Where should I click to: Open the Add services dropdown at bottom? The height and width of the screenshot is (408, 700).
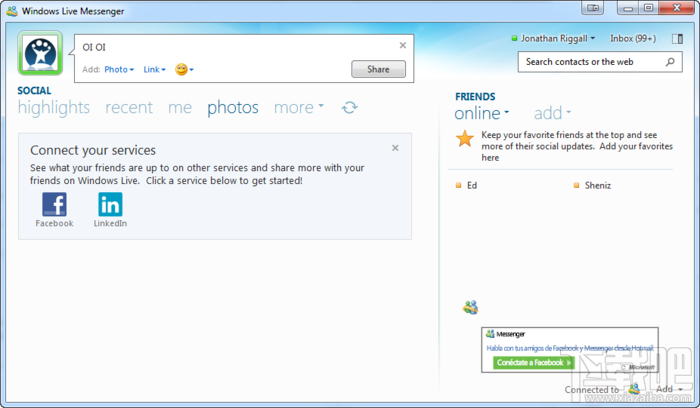click(x=669, y=389)
